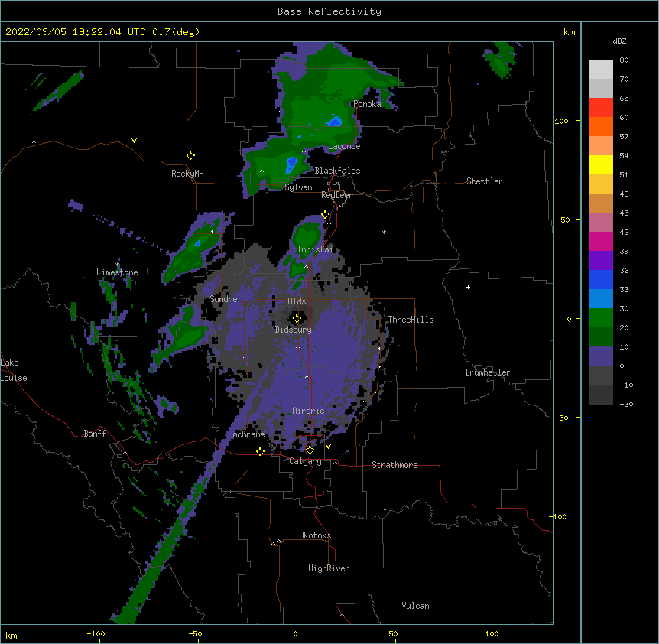Viewport: 659px width, 644px height.
Task: Click the white asterisk marker east of Innisfail
Action: click(x=384, y=232)
